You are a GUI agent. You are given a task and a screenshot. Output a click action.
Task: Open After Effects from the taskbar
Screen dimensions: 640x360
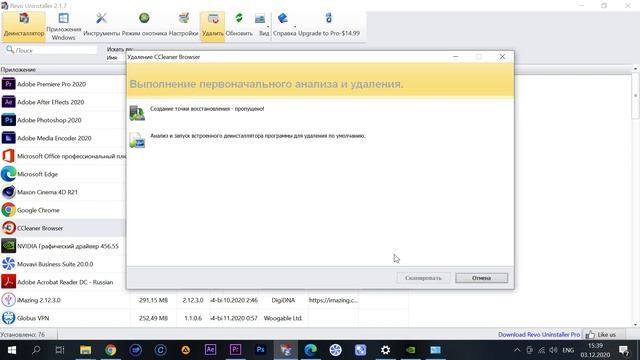[x=210, y=350]
